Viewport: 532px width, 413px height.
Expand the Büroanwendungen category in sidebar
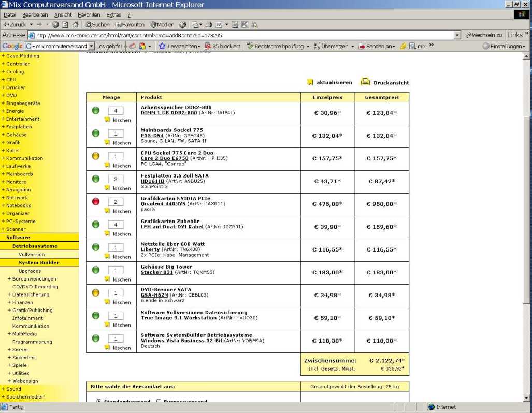[x=9, y=278]
